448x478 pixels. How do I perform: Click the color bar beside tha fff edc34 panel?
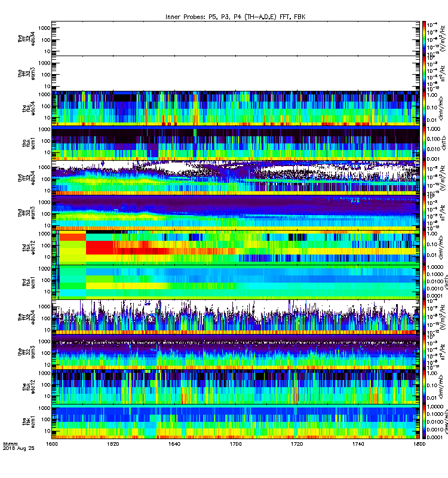click(424, 38)
